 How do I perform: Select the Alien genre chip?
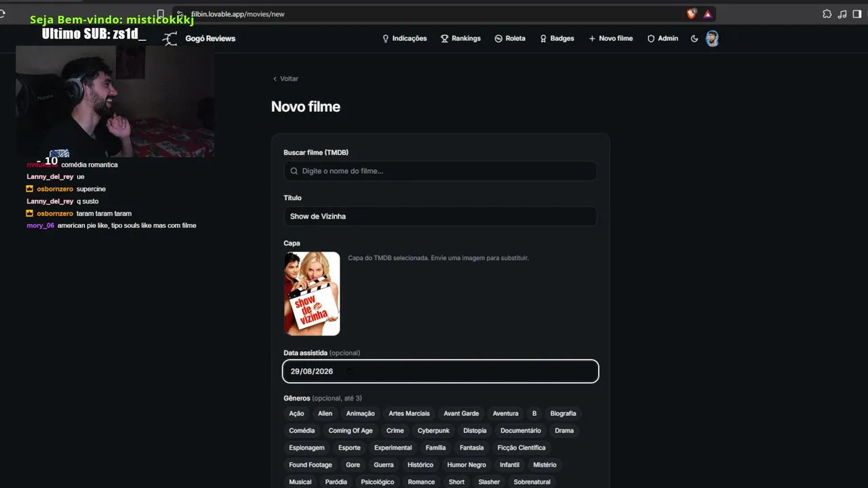(x=325, y=413)
